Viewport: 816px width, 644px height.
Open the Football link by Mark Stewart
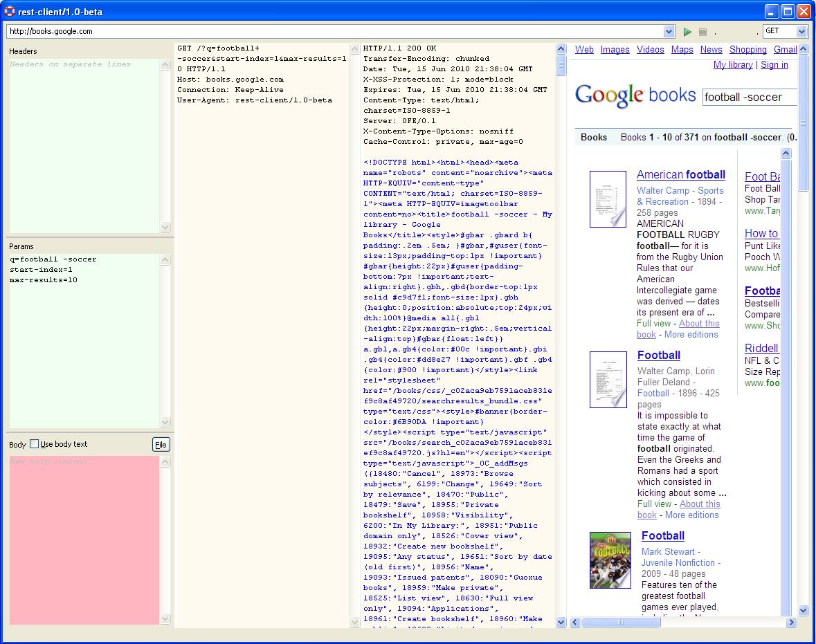663,536
